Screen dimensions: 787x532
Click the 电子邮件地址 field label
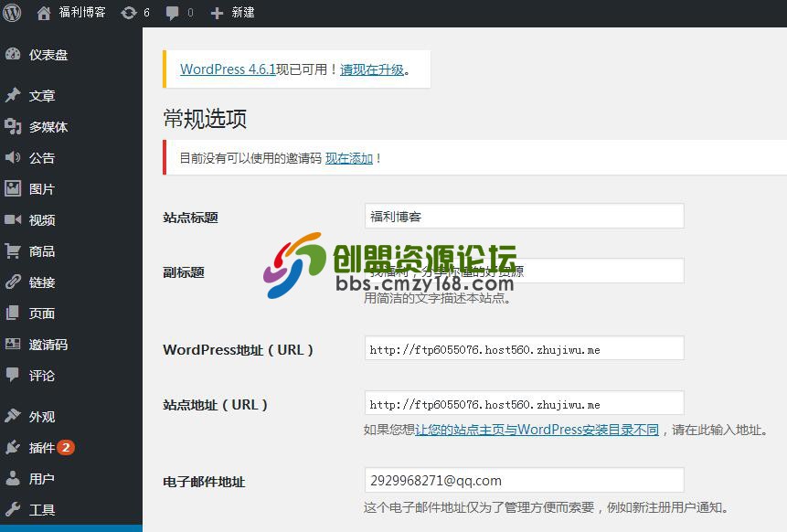click(204, 482)
